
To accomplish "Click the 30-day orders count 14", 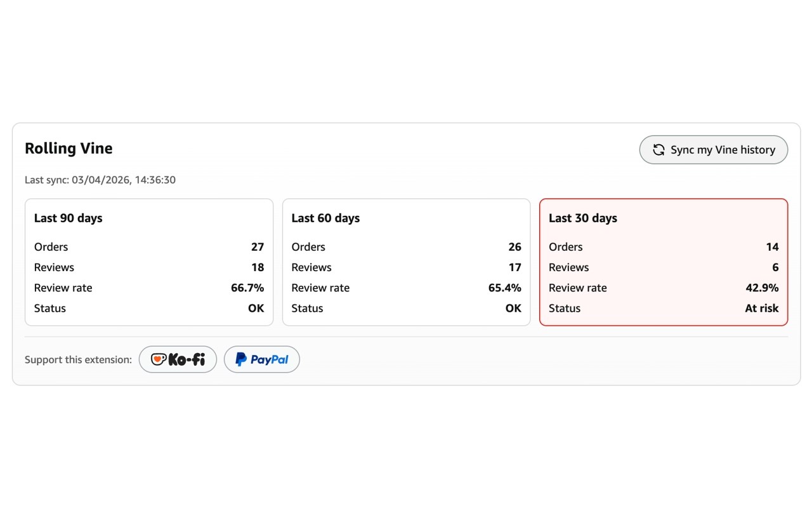I will click(x=772, y=247).
